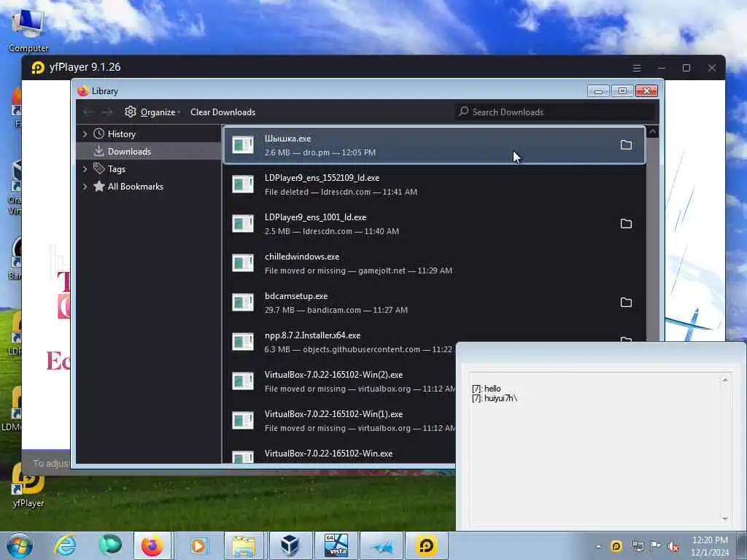747x560 pixels.
Task: Open the green chat bubble taskbar icon
Action: coord(109,545)
